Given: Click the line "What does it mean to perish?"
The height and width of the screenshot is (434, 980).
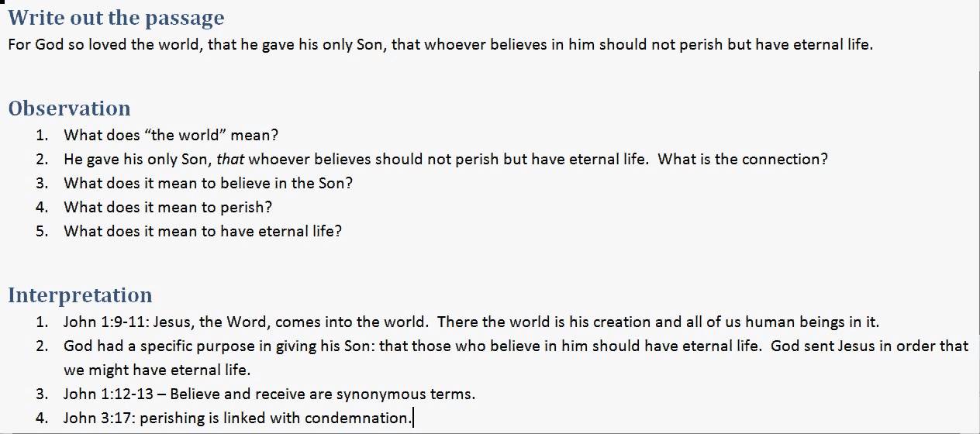Looking at the screenshot, I should coord(168,207).
